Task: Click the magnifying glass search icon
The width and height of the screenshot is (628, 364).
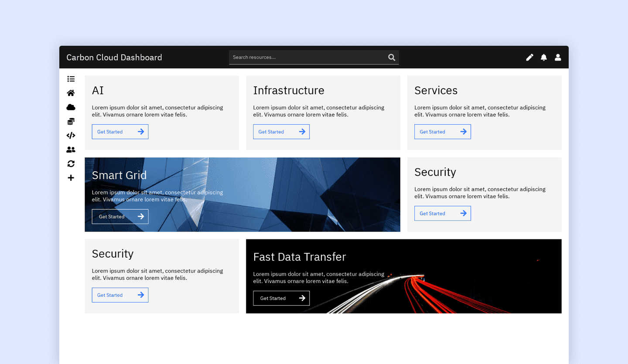Action: click(392, 57)
